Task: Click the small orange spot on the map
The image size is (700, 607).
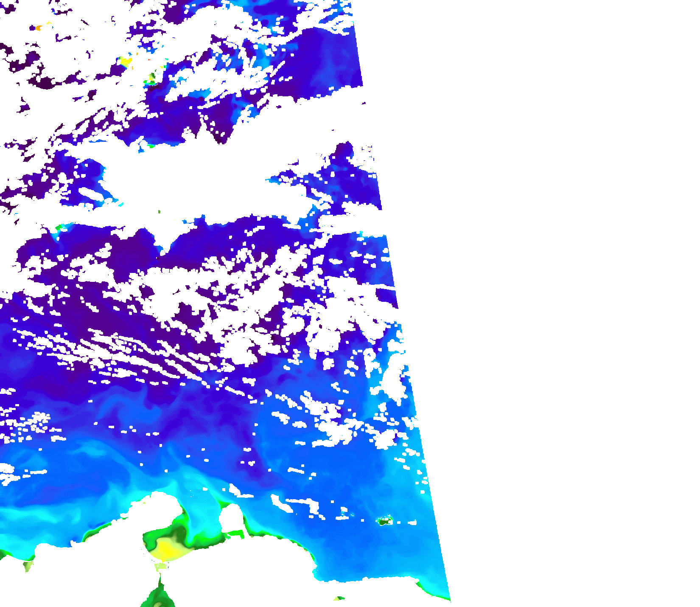Action: [39, 28]
